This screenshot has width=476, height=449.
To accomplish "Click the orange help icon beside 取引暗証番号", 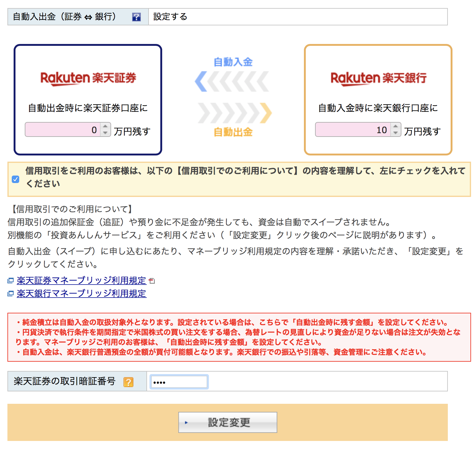I will point(128,382).
